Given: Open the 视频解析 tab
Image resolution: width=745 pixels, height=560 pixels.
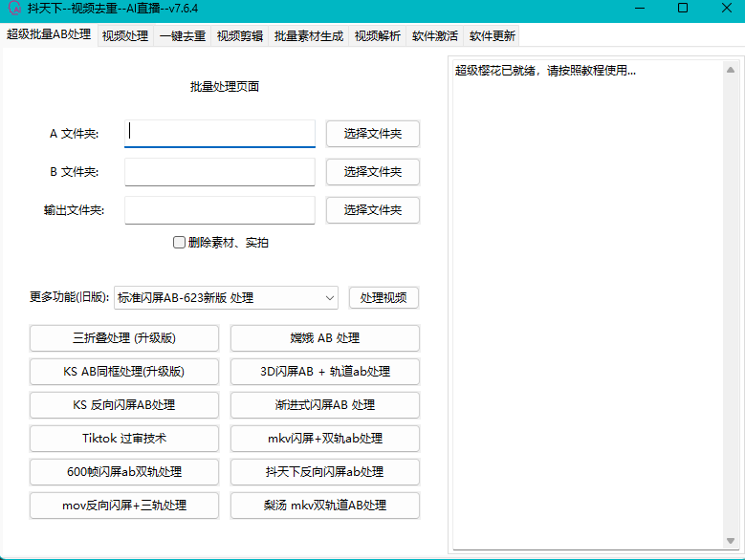Looking at the screenshot, I should (377, 36).
